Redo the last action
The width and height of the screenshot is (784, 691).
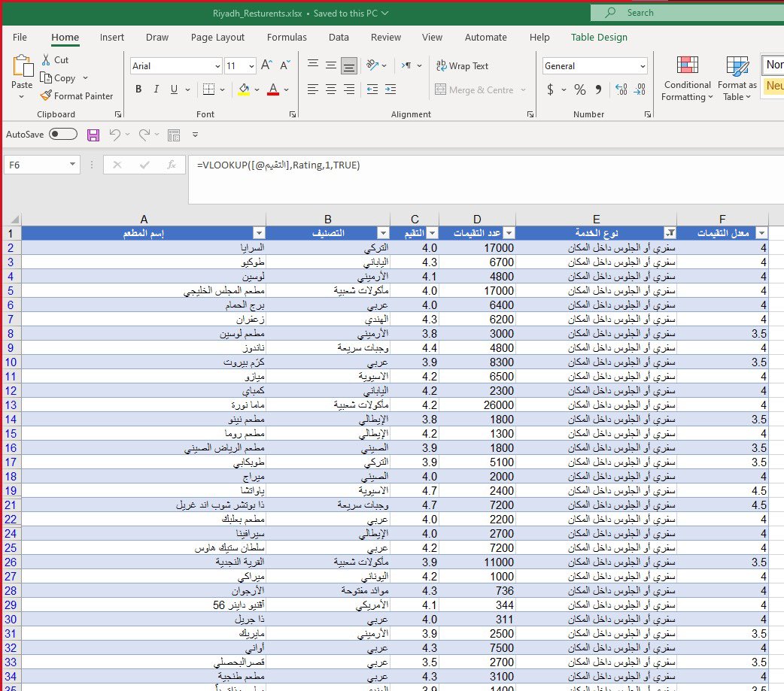click(144, 135)
